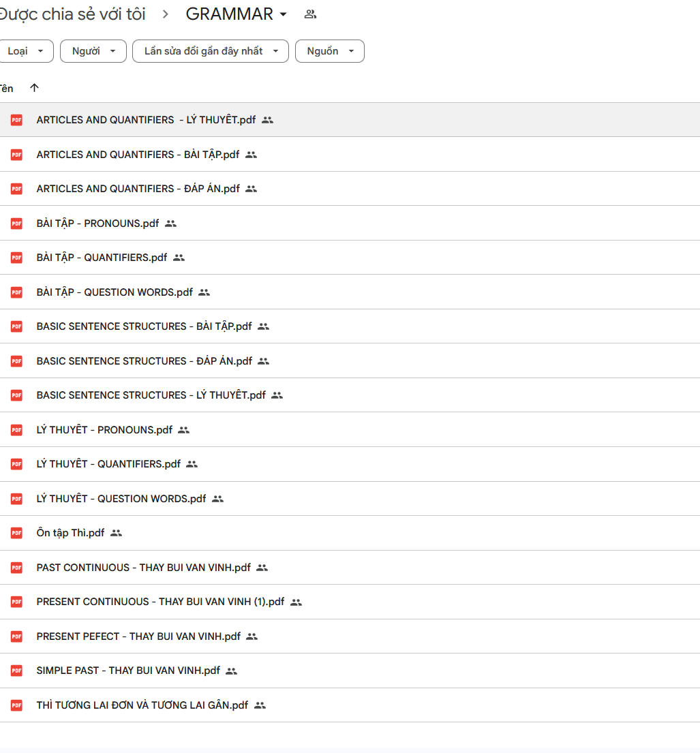Expand Lần sửa đổi gần đây nhất filter
Viewport: 700px width, 753px height.
(211, 51)
